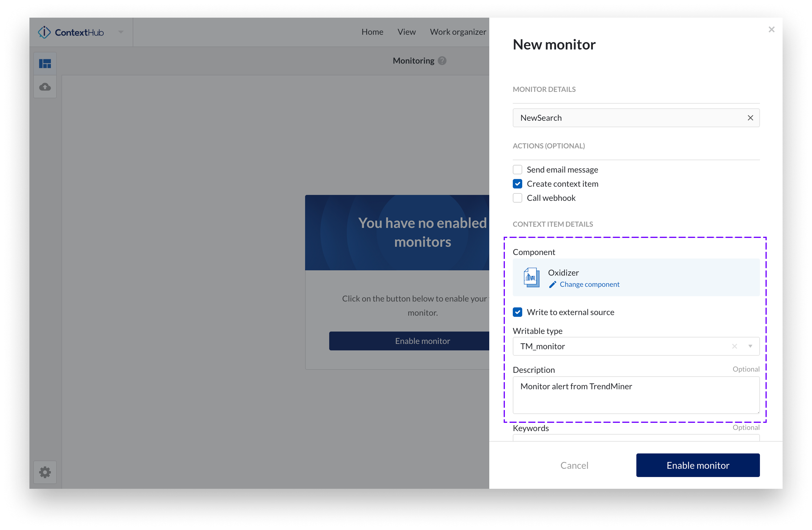Click the ContextHub logo icon

click(x=44, y=32)
